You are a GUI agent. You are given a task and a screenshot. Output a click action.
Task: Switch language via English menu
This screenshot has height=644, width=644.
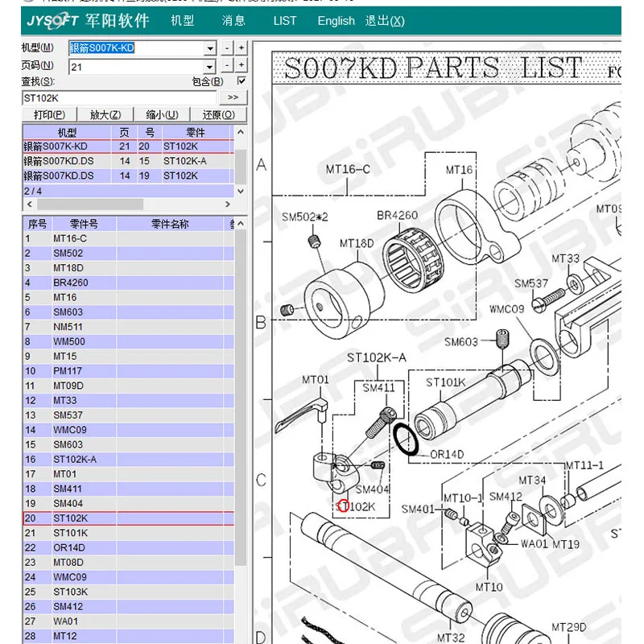tap(336, 21)
